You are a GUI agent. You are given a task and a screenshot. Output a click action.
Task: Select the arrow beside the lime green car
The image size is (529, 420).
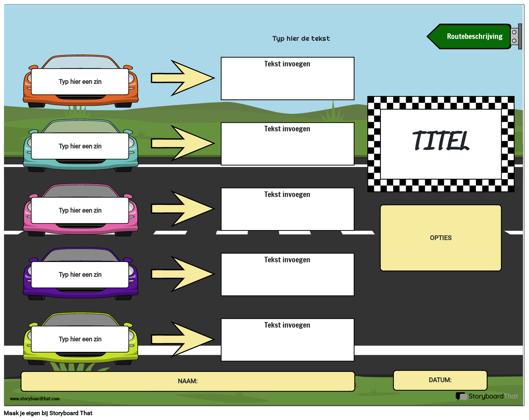click(x=183, y=339)
